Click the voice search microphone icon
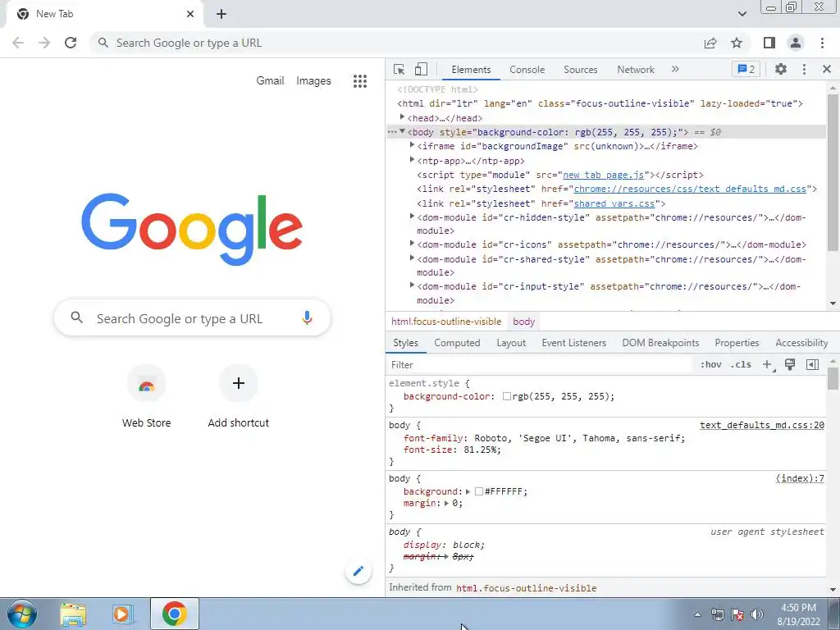840x630 pixels. tap(307, 317)
